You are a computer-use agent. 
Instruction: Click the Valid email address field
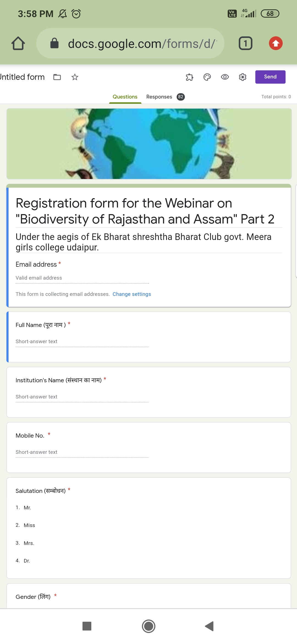[82, 278]
